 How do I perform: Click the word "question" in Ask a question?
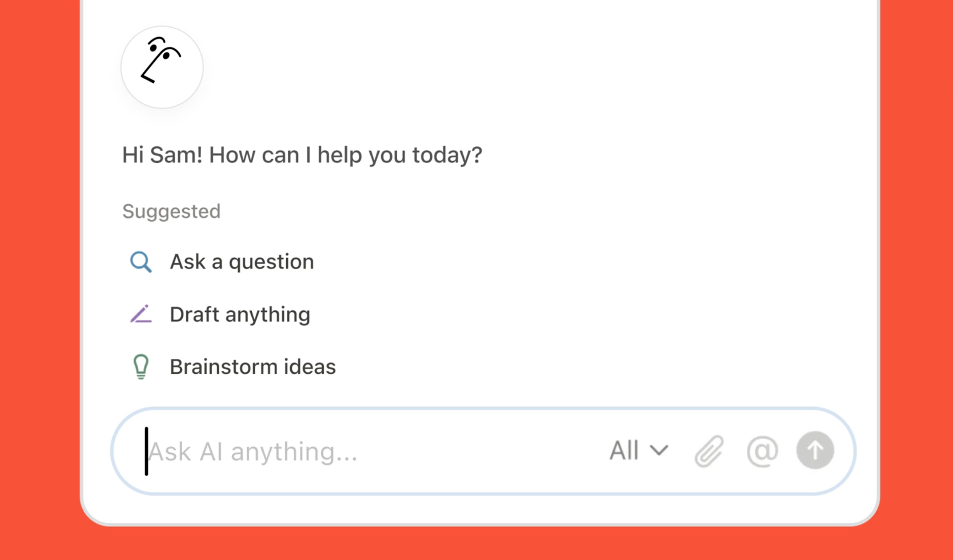pyautogui.click(x=271, y=263)
